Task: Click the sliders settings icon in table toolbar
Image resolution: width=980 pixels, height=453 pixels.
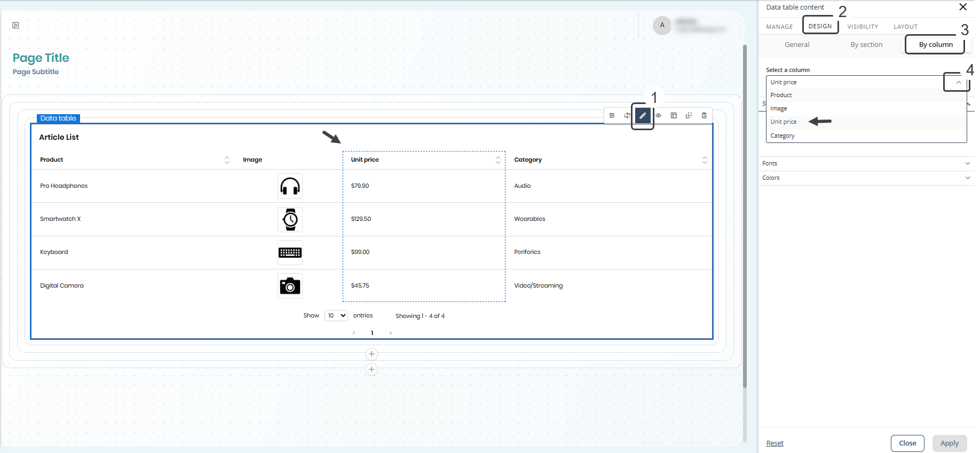Action: click(x=612, y=115)
